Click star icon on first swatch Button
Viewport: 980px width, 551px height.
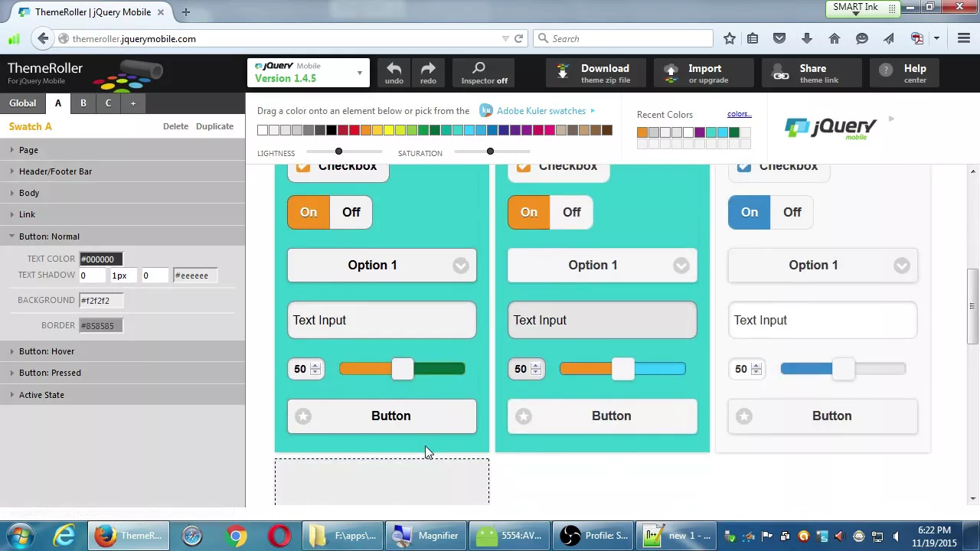click(x=303, y=416)
